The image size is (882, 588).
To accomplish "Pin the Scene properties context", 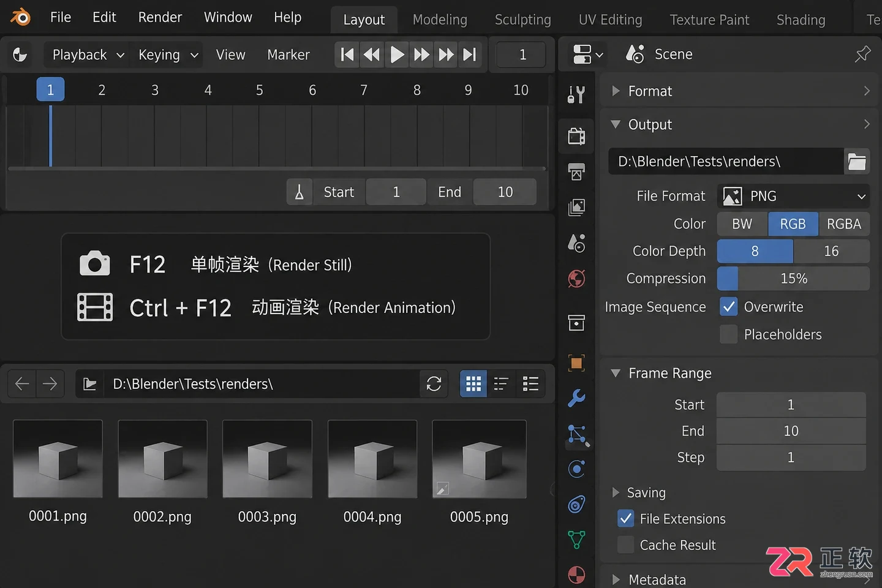I will coord(862,54).
